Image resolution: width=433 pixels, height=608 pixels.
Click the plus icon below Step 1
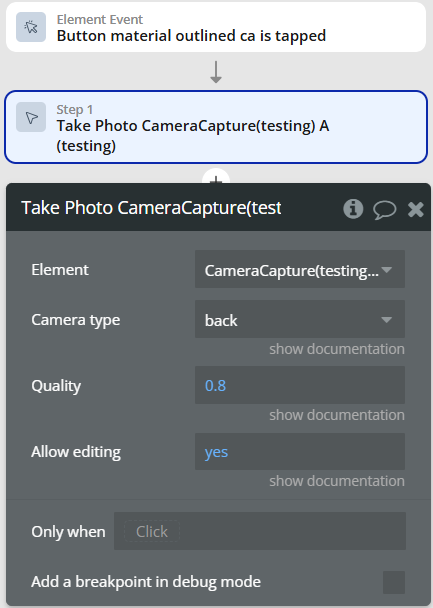click(x=216, y=178)
